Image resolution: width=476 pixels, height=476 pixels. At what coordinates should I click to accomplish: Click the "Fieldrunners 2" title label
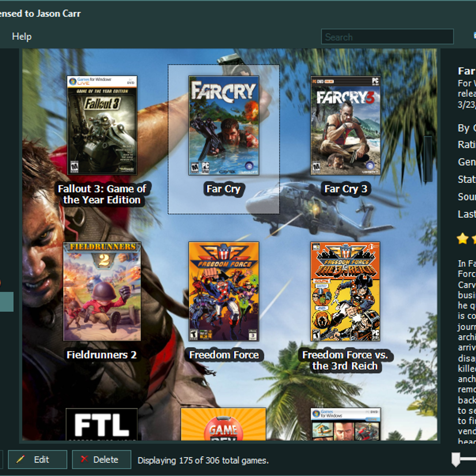click(x=102, y=355)
